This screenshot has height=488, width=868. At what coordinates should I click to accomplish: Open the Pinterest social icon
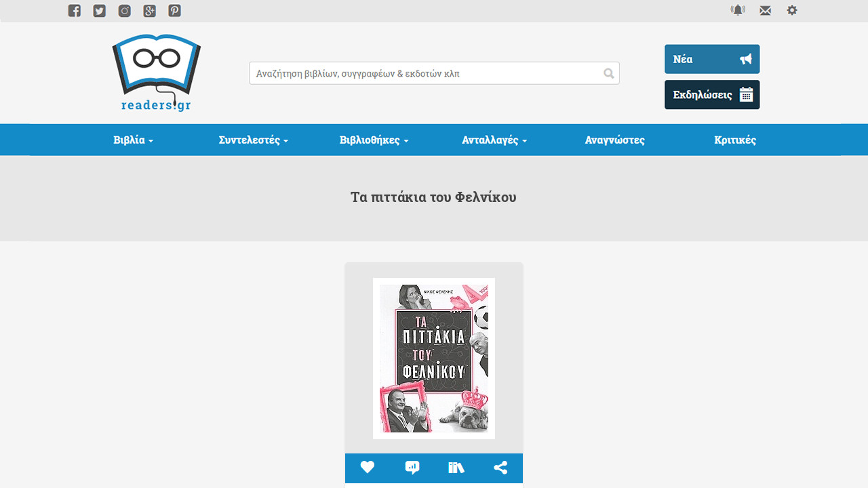175,11
